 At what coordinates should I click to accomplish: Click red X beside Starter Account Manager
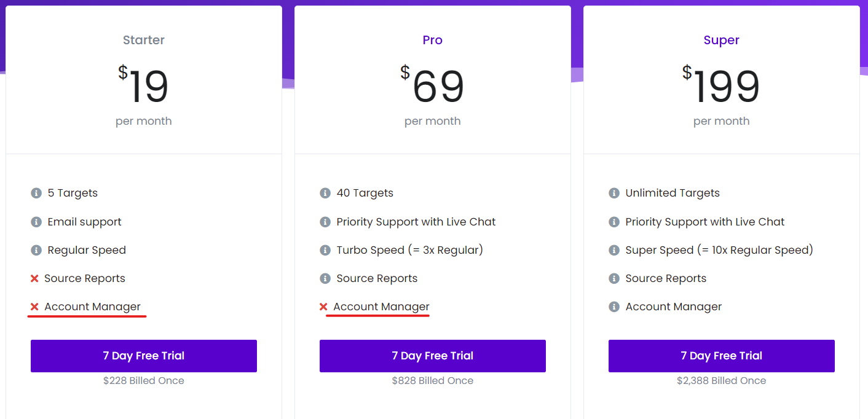click(34, 307)
